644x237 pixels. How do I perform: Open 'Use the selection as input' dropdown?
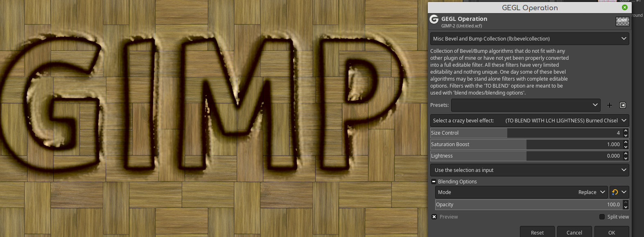pyautogui.click(x=529, y=170)
